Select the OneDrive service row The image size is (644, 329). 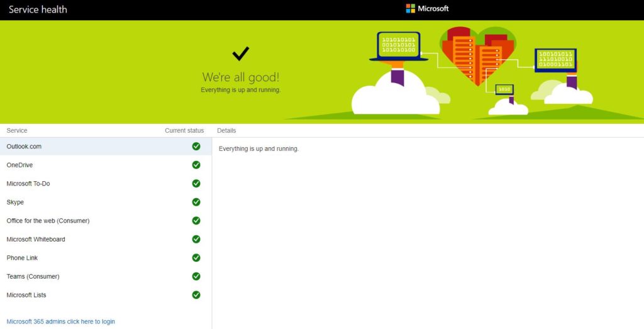point(106,165)
